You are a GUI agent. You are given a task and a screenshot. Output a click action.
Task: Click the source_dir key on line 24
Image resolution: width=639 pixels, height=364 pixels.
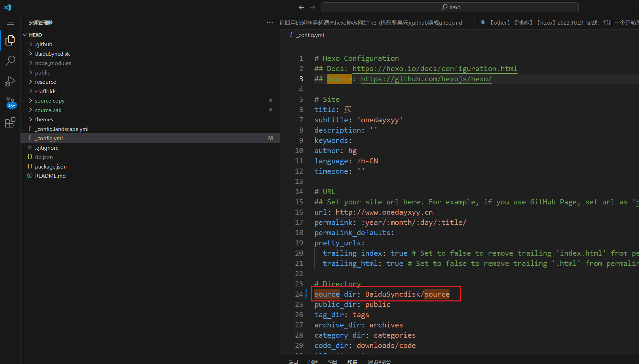(335, 294)
